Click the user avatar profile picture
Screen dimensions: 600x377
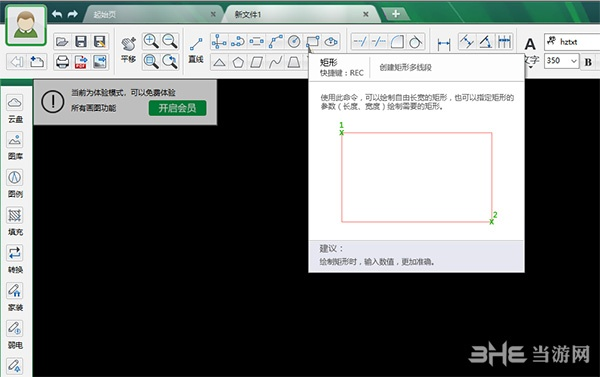tap(26, 25)
